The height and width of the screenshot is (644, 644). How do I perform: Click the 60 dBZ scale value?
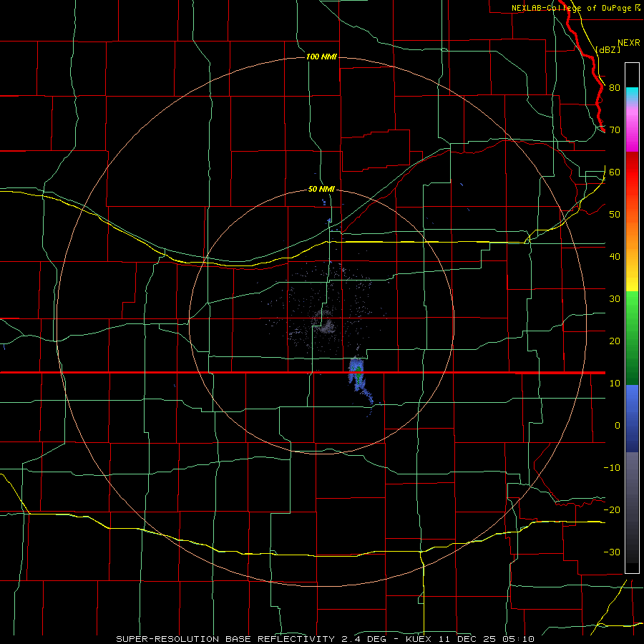tap(615, 172)
